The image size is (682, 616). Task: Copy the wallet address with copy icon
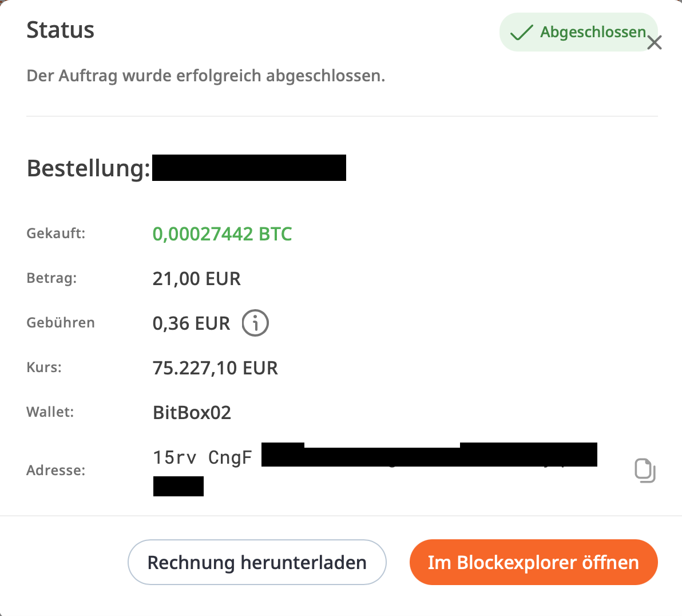pyautogui.click(x=645, y=471)
